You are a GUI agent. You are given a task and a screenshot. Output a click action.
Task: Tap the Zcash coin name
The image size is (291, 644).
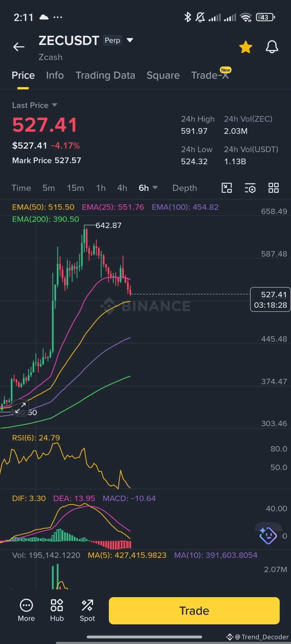[x=50, y=57]
